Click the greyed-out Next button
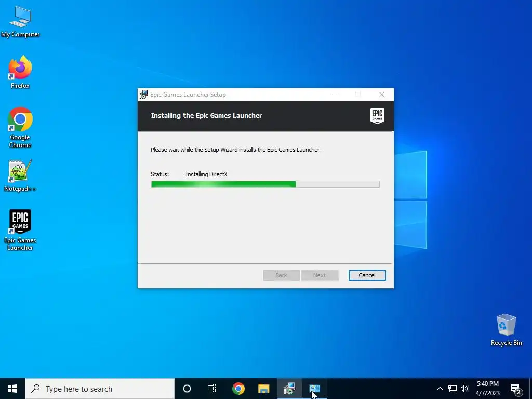This screenshot has width=532, height=399. 320,275
